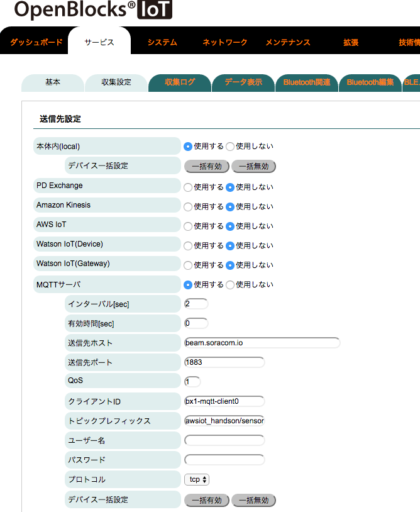Select 使用しない for Watson IoT(Gateway)
The image size is (420, 512).
pyautogui.click(x=230, y=265)
